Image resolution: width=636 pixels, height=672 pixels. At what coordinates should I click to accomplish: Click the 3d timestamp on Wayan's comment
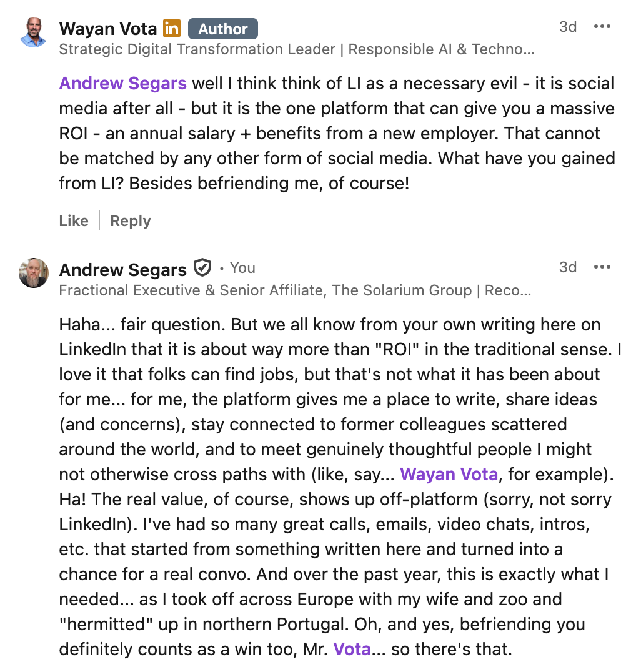(x=568, y=26)
